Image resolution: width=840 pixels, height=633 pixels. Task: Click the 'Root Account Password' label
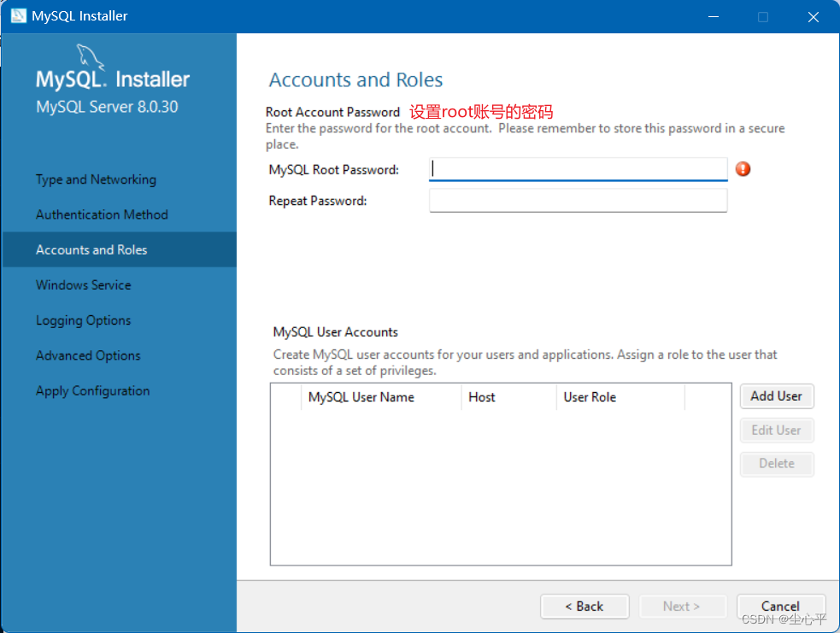tap(332, 113)
